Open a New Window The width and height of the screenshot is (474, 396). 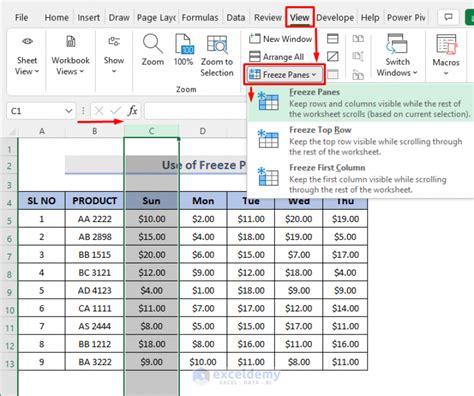point(280,39)
